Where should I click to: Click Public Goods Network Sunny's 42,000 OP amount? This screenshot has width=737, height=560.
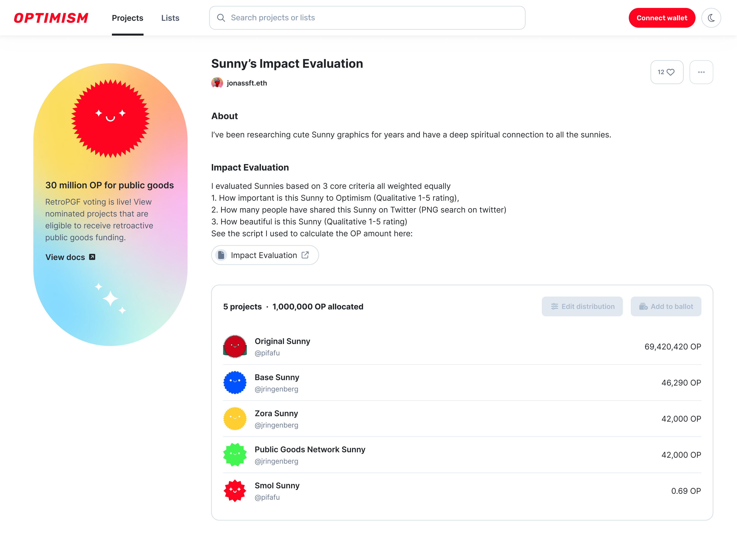[681, 455]
